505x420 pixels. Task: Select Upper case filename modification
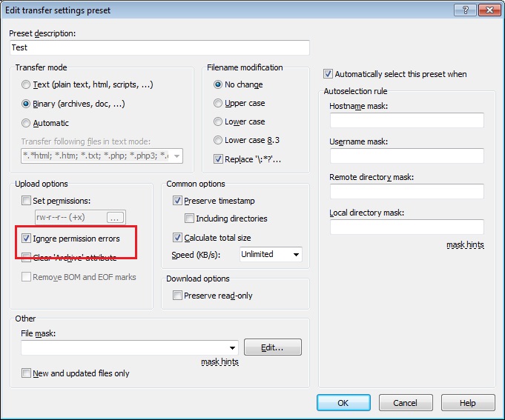coord(218,104)
